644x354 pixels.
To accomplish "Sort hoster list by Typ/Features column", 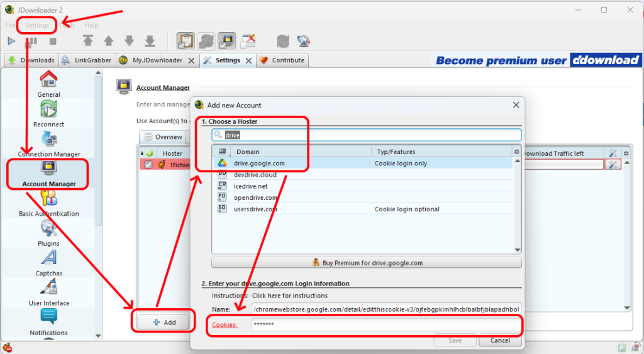I will (x=441, y=152).
